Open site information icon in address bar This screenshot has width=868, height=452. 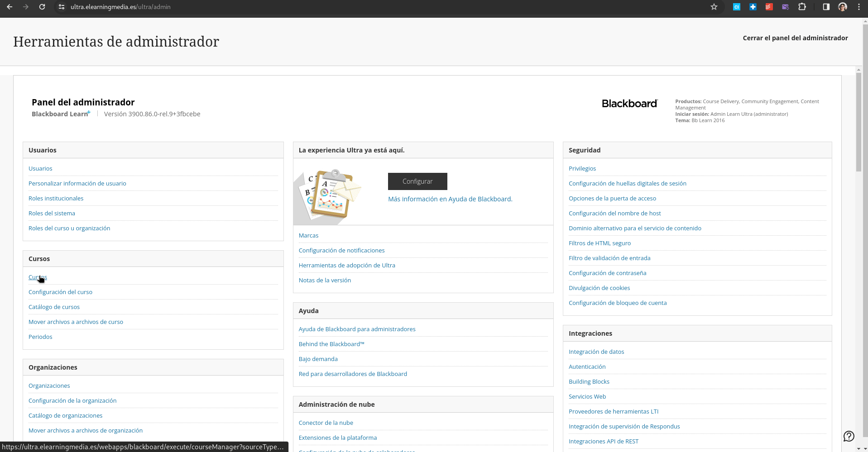pos(62,7)
